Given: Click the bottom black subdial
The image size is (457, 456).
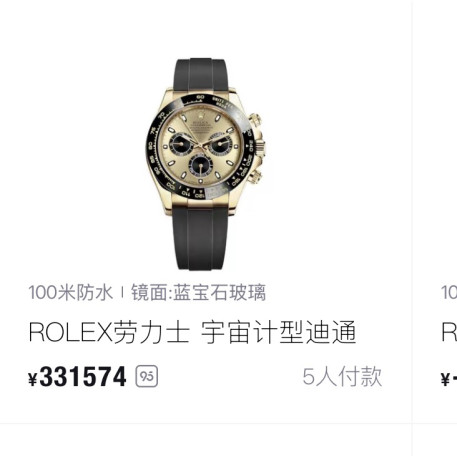Looking at the screenshot, I should [201, 165].
